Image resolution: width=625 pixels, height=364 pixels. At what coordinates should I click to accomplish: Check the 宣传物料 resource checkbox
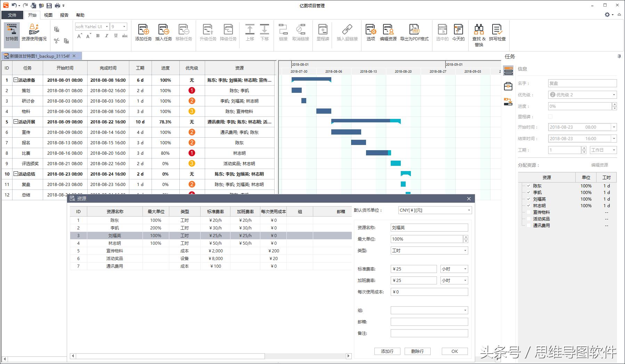pos(529,212)
